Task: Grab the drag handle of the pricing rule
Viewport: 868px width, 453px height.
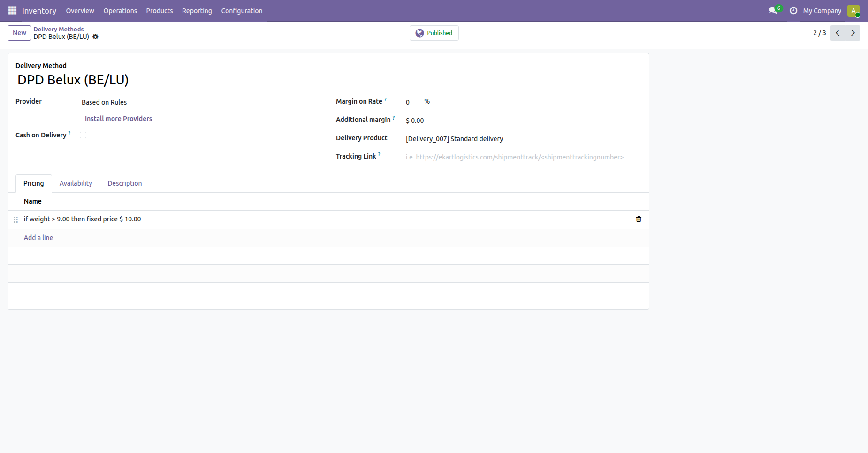Action: pyautogui.click(x=15, y=219)
